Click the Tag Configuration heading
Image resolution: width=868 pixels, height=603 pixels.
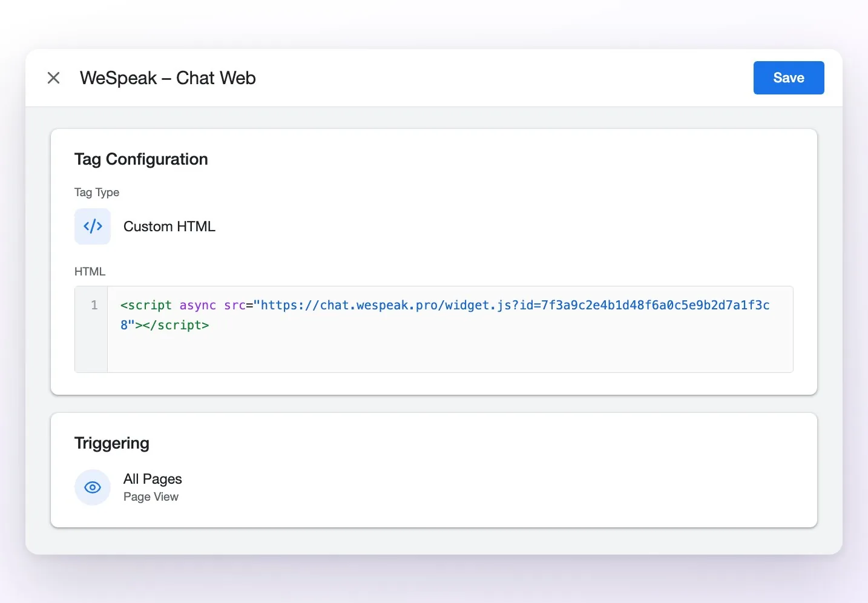pyautogui.click(x=141, y=159)
